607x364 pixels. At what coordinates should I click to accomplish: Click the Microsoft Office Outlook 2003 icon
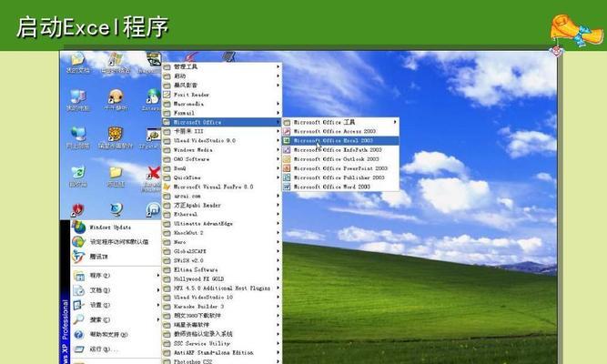pyautogui.click(x=287, y=159)
